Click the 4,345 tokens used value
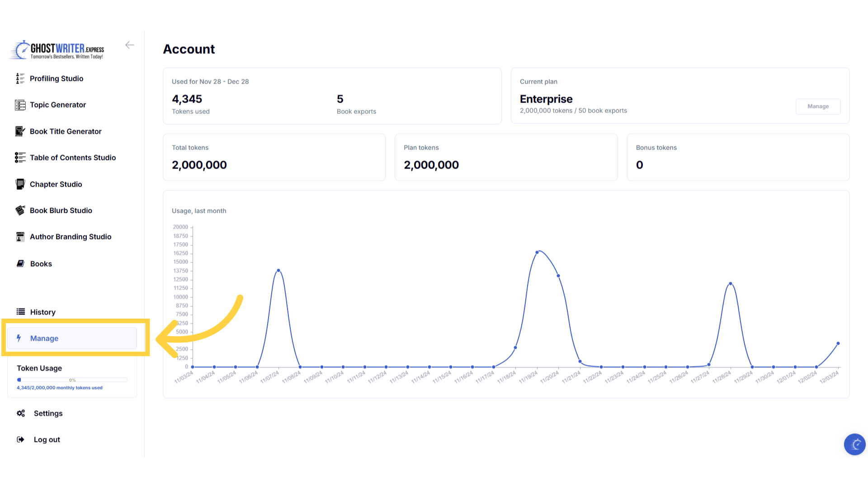868x488 pixels. 187,99
